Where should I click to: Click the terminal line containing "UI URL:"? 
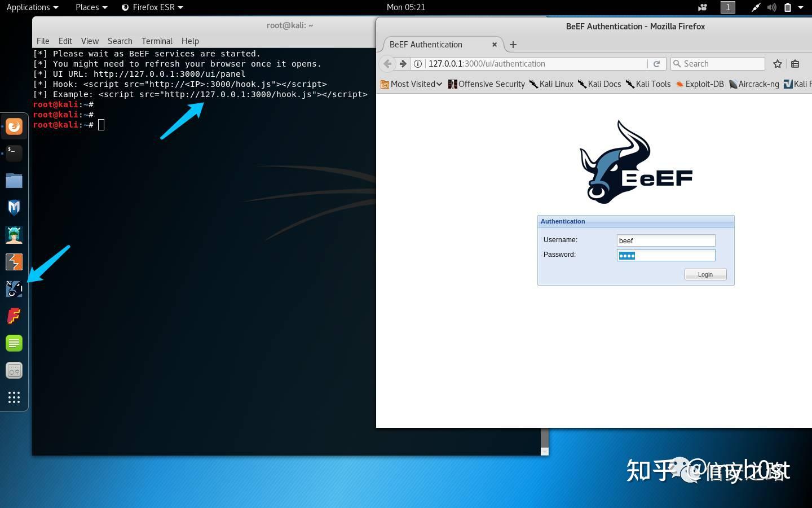139,74
